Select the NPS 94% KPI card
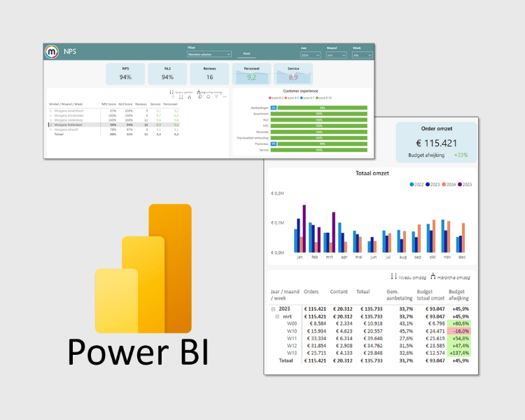The height and width of the screenshot is (420, 525). pyautogui.click(x=125, y=73)
